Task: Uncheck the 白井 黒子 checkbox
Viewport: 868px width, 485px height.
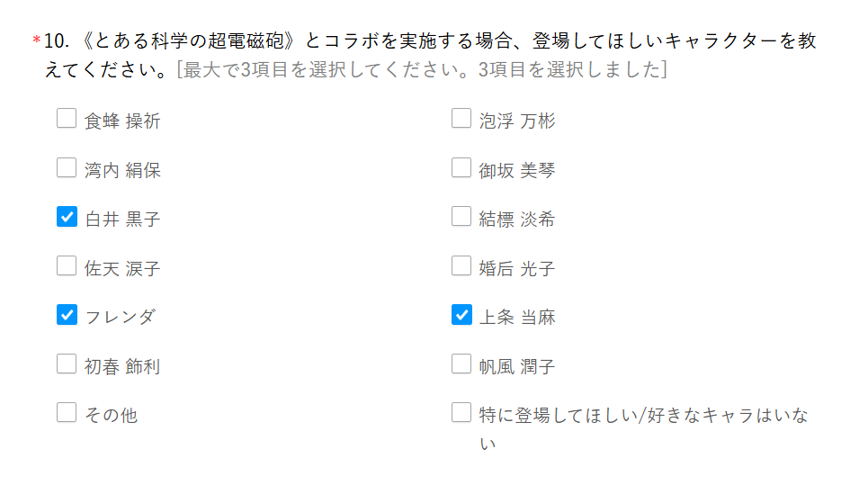Action: coord(67,217)
